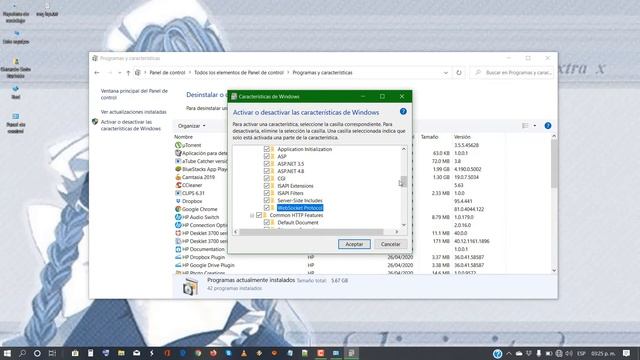Image resolution: width=640 pixels, height=360 pixels.
Task: Change the view layout icon in toolbar
Action: click(x=525, y=126)
